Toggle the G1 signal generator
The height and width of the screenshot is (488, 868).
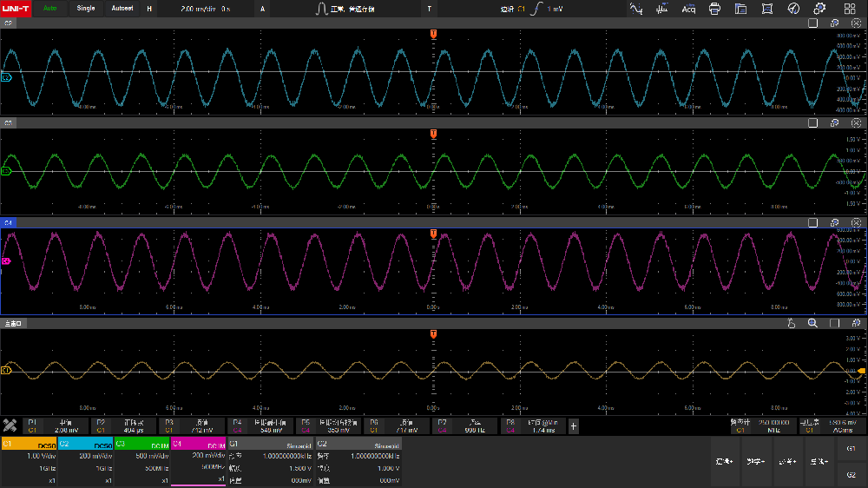(x=851, y=449)
